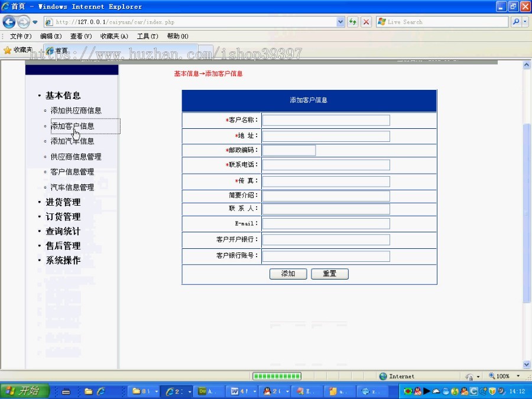Screen dimensions: 532x399
Task: Click the Internet zone globe icon
Action: point(383,377)
